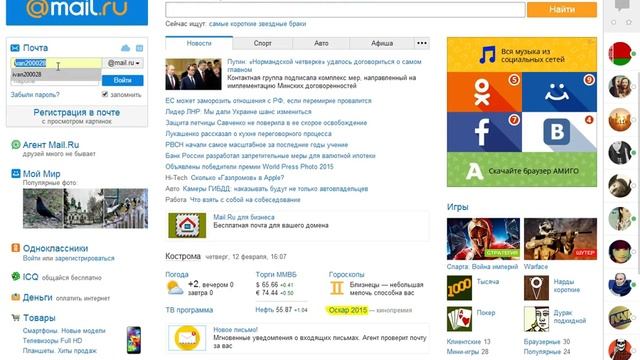Open the Забыли пароль? link

pos(35,95)
